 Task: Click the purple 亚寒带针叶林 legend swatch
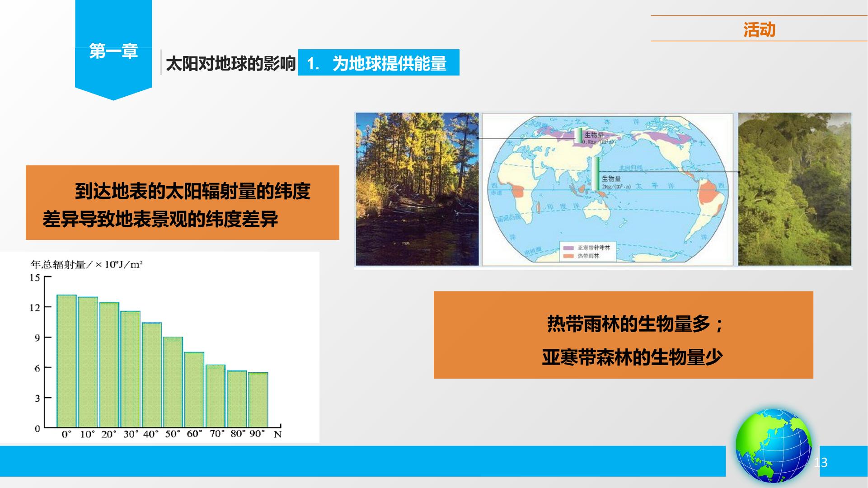click(569, 248)
